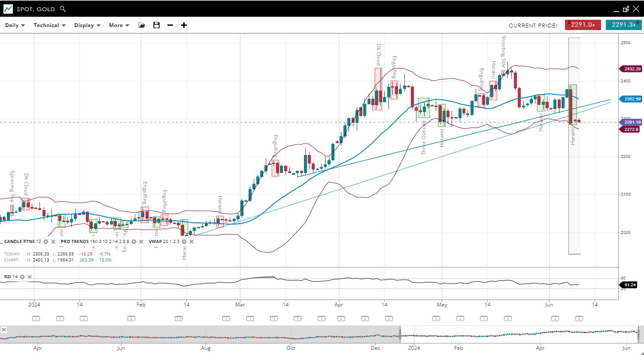Remove the RSI 14 indicator panel
This screenshot has height=355, width=644.
(x=30, y=277)
